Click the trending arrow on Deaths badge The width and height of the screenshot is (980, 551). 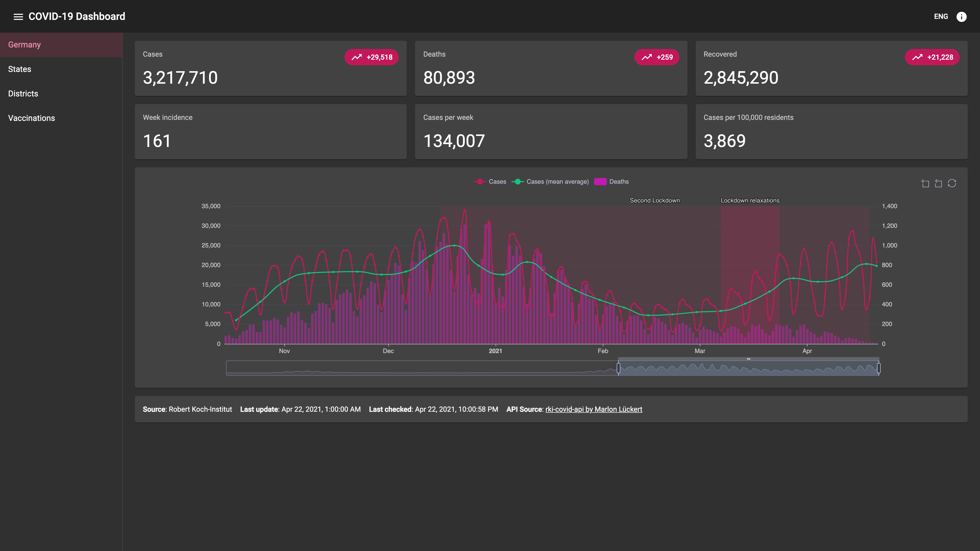click(x=646, y=57)
